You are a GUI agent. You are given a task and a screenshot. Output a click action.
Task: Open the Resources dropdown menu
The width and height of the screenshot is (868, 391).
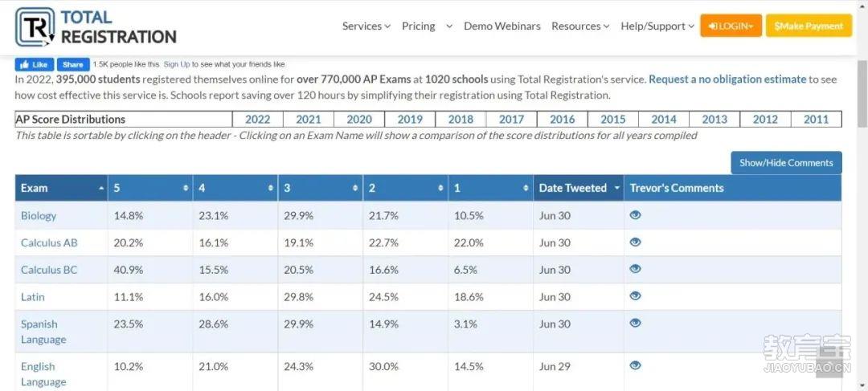[x=580, y=26]
